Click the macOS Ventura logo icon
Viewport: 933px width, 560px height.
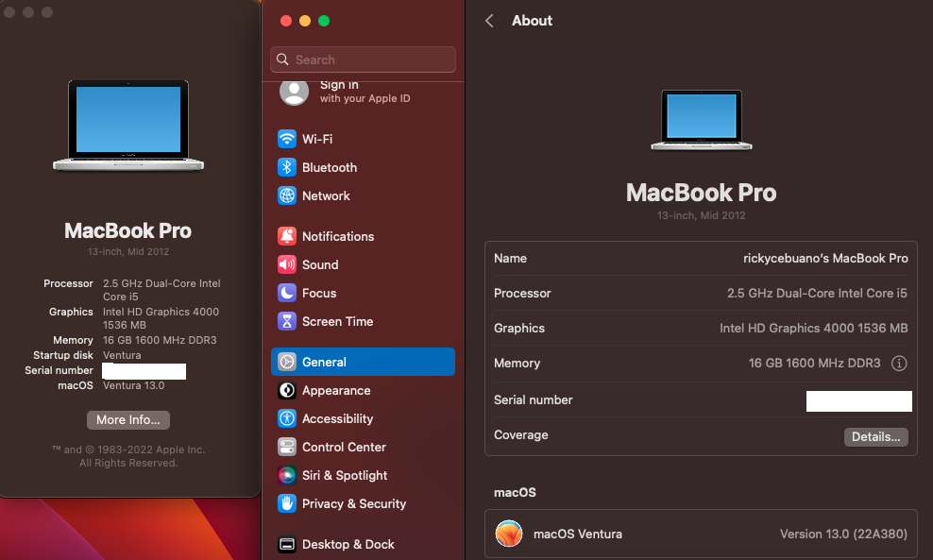[x=509, y=534]
